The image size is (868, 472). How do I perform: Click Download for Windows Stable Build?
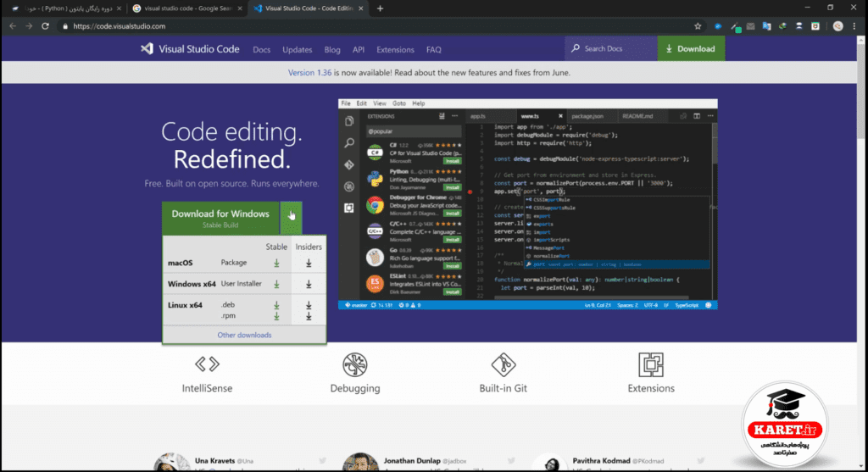(220, 218)
